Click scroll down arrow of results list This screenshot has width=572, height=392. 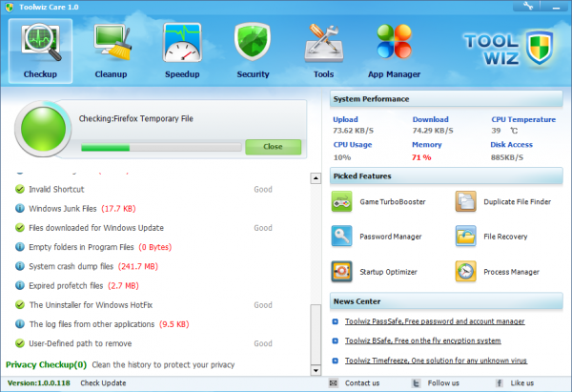[316, 370]
